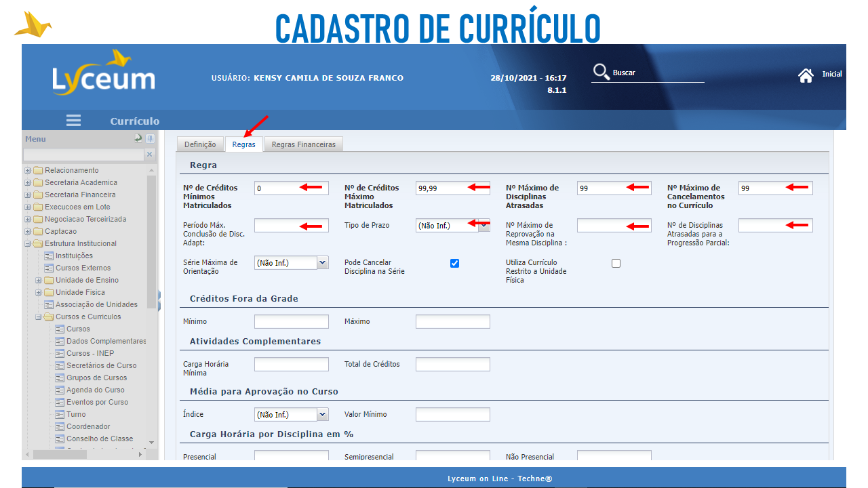The image size is (868, 488).
Task: Check Utiliza Currículo Restrito a Unidade Física
Action: tap(616, 263)
